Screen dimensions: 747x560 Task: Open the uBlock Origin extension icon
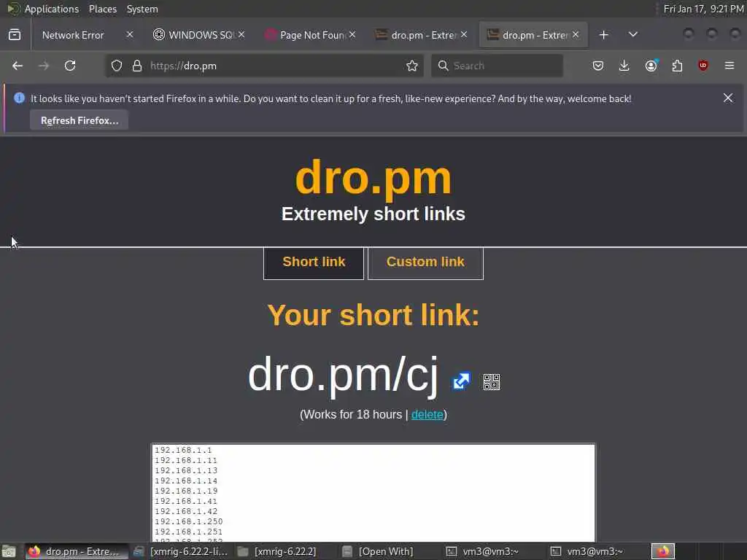pyautogui.click(x=703, y=66)
